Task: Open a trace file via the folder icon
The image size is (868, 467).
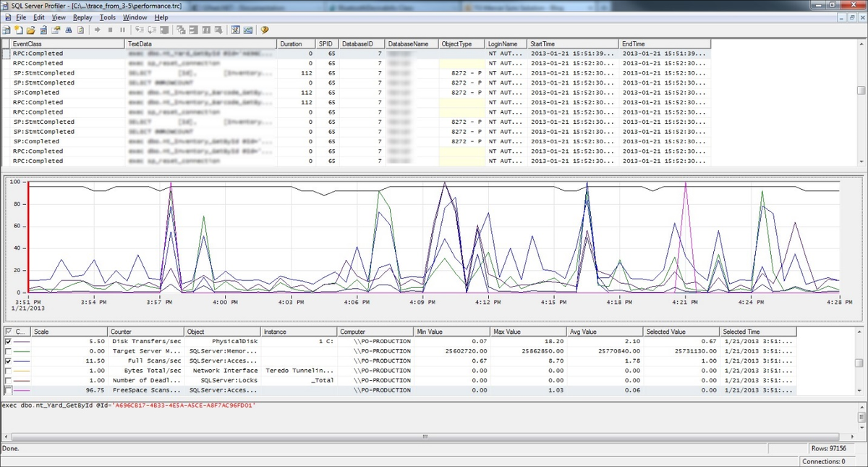Action: tap(30, 30)
